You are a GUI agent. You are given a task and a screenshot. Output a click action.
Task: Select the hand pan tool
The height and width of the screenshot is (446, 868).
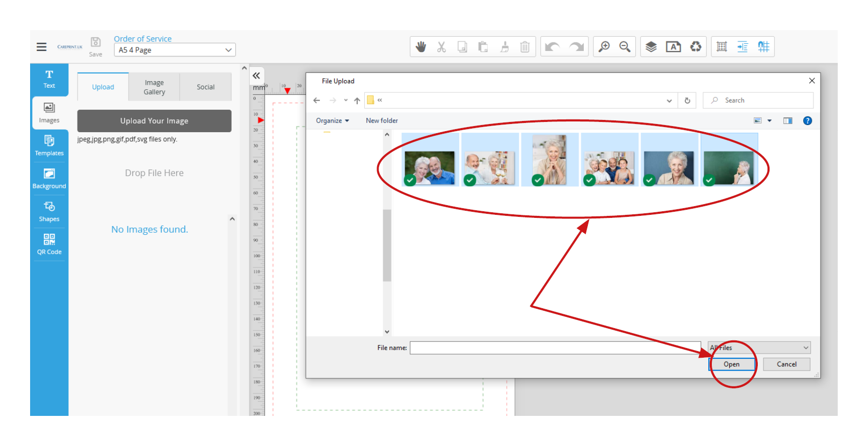coord(420,47)
